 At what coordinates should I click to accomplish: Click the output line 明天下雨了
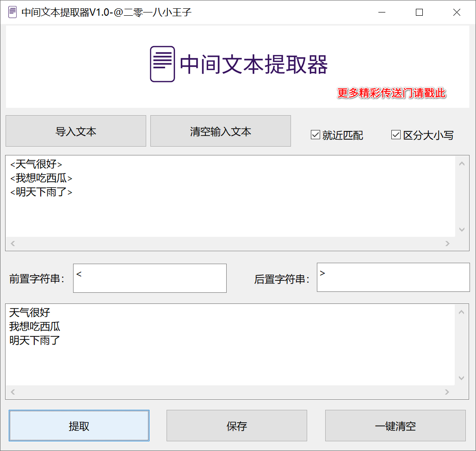35,340
